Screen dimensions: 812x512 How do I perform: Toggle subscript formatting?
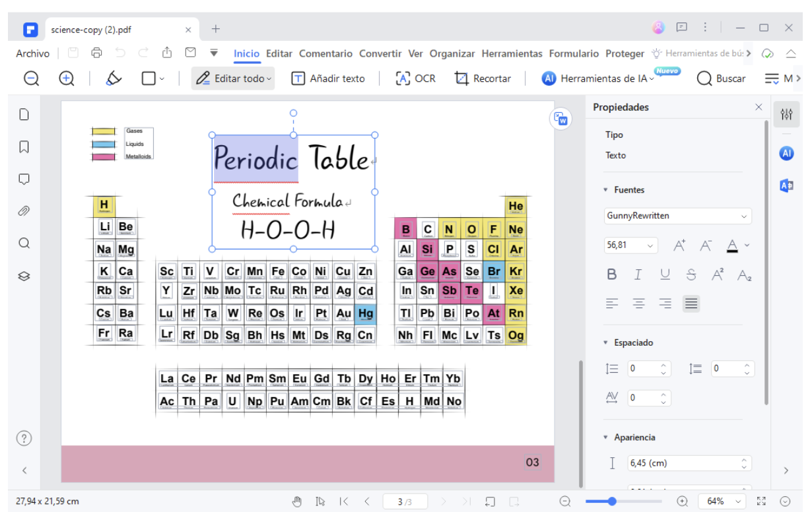tap(745, 274)
